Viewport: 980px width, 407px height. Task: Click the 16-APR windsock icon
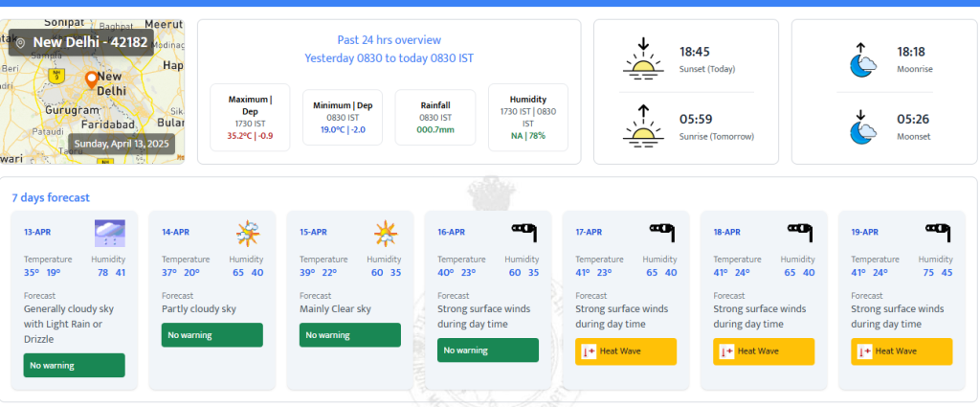[x=523, y=231]
